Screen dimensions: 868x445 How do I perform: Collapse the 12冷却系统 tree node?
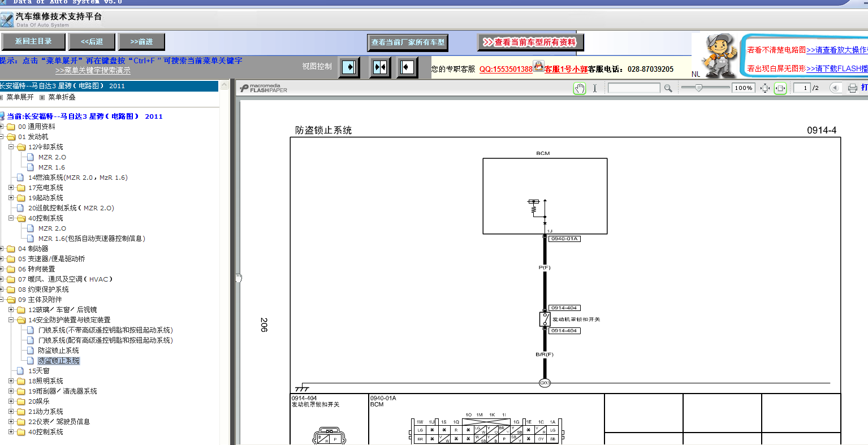11,147
